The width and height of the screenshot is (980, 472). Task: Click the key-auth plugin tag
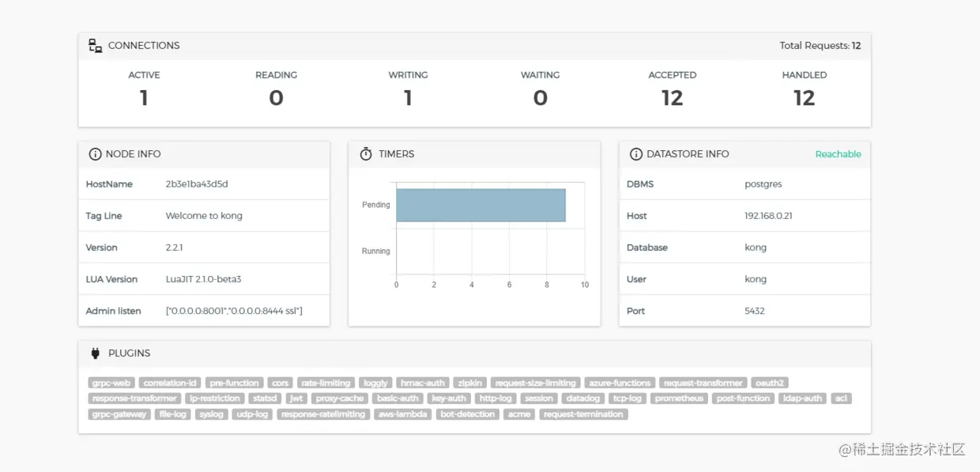point(450,398)
